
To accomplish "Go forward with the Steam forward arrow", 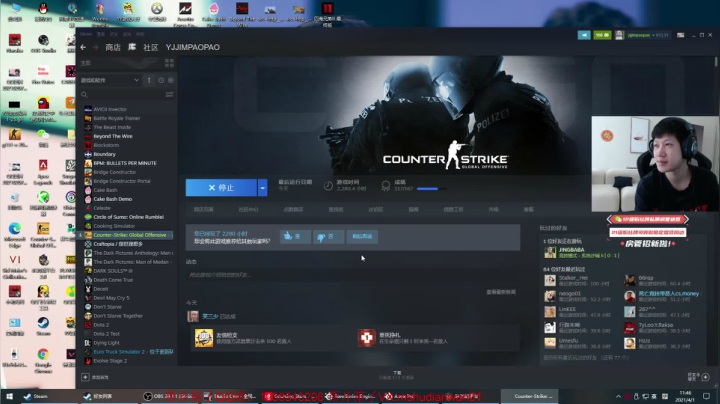I will 96,47.
